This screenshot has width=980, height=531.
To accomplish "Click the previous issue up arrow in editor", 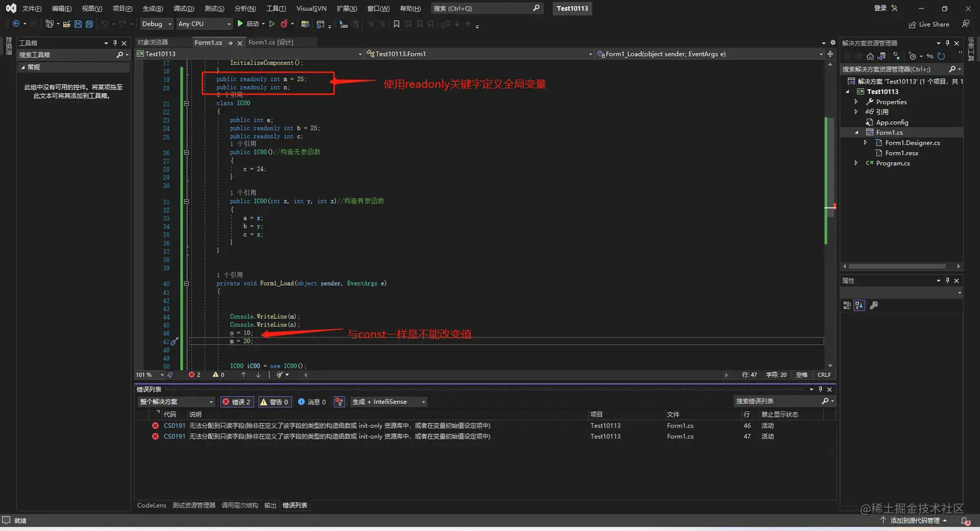I will click(x=243, y=375).
